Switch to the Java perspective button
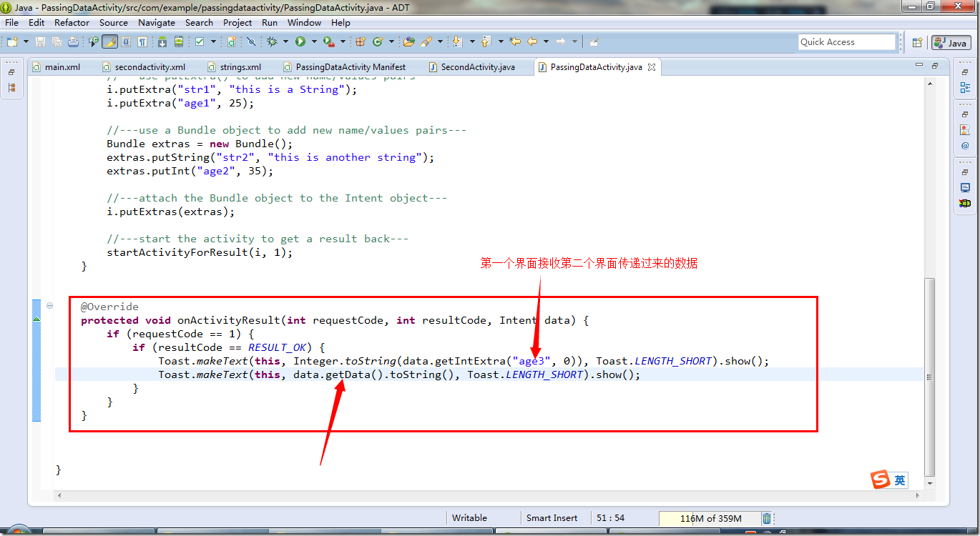Screen dimensions: 980x536 [951, 43]
